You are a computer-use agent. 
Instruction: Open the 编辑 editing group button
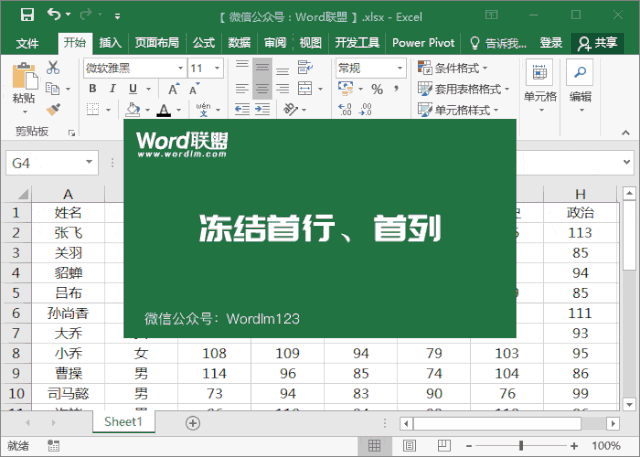pos(580,86)
